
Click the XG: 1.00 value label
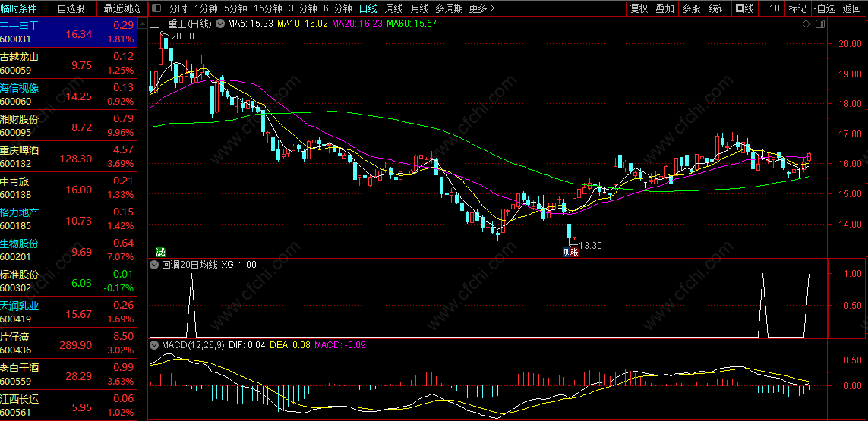coord(238,265)
